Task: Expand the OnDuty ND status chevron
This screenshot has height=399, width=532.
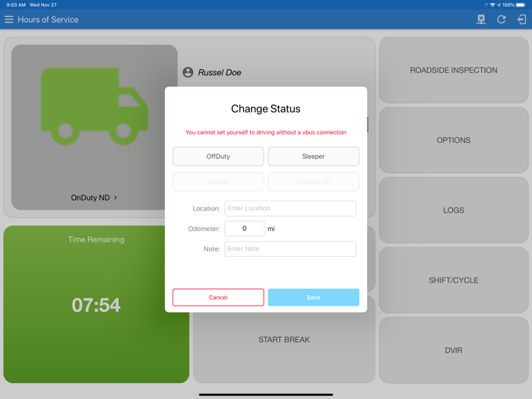Action: tap(116, 198)
